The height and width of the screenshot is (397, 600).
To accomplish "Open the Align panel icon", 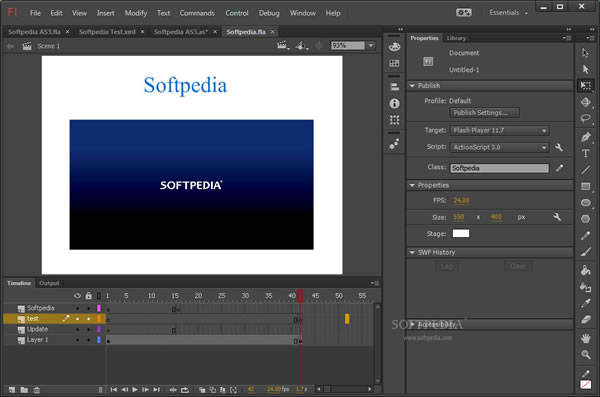I will 394,87.
